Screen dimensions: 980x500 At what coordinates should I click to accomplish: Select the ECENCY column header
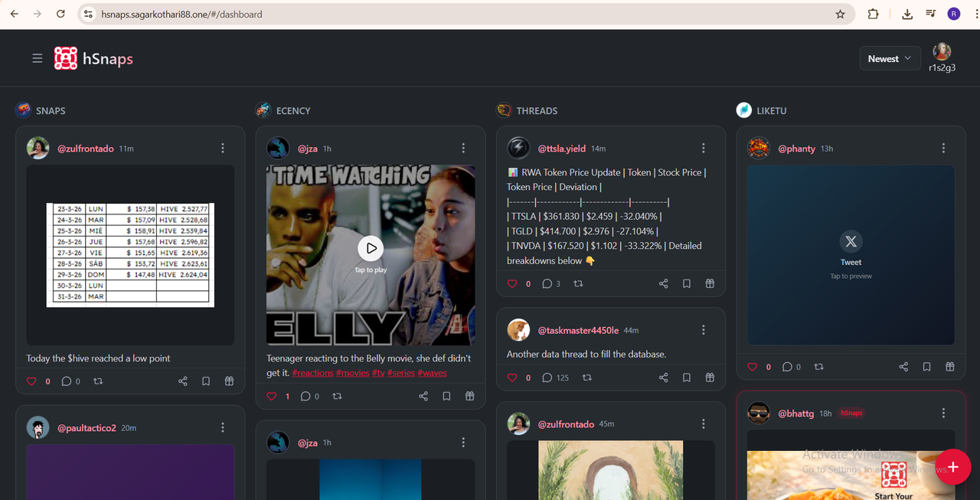coord(293,110)
